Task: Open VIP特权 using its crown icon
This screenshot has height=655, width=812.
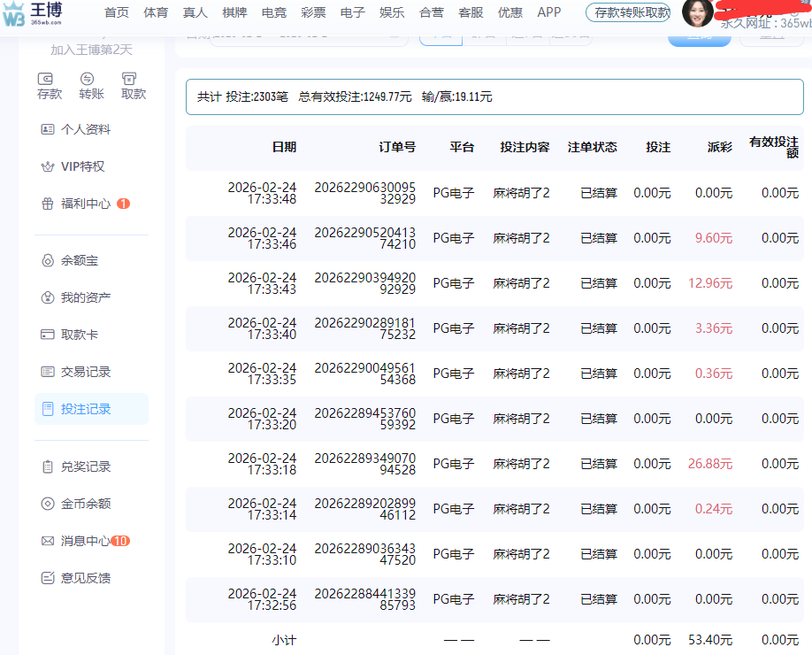Action: pyautogui.click(x=46, y=166)
